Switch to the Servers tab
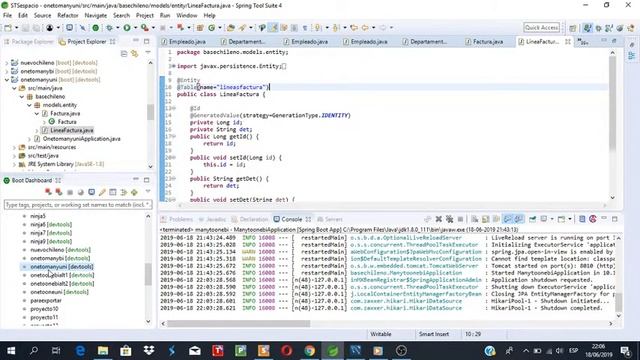 [330, 219]
